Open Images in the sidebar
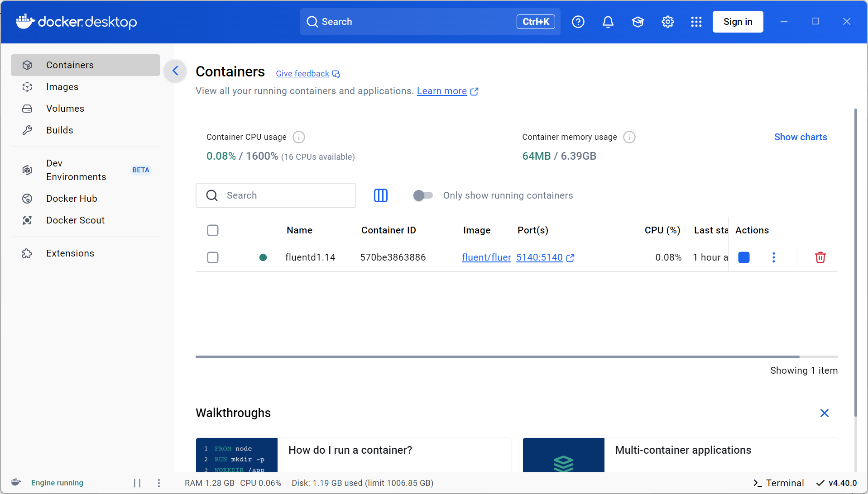Viewport: 868px width, 494px height. [x=86, y=87]
